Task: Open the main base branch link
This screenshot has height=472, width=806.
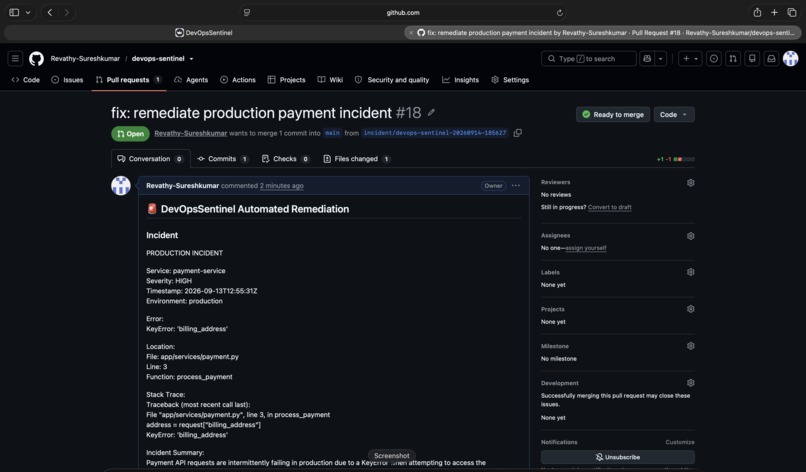Action: pyautogui.click(x=333, y=133)
